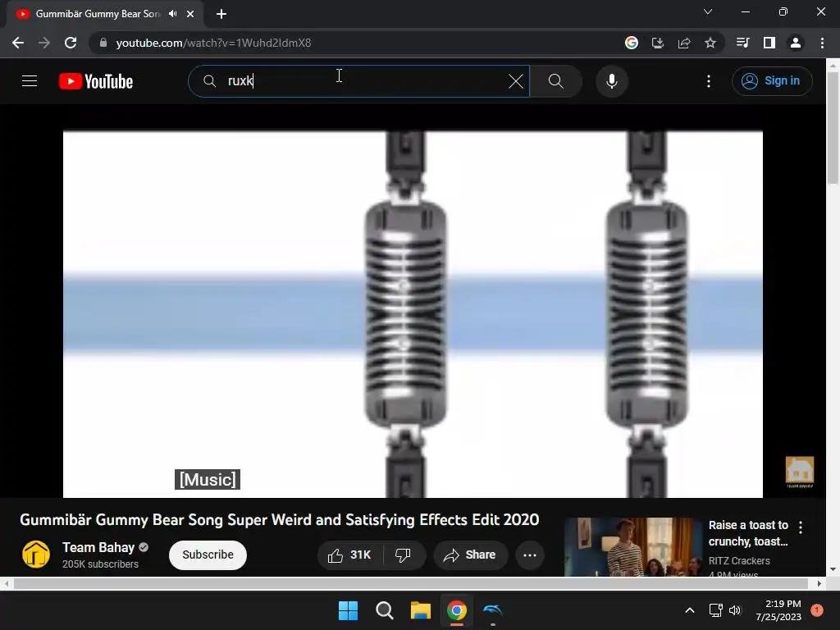Focus the search field containing ruxk
The height and width of the screenshot is (630, 840).
(x=359, y=81)
